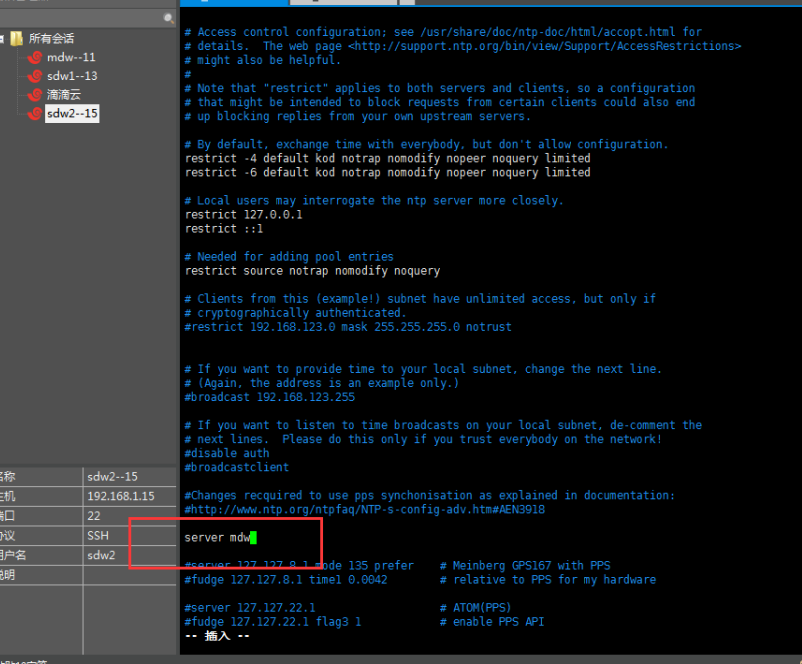802x664 pixels.
Task: Click the '-- 插入 --' mode indicator
Action: tap(217, 636)
